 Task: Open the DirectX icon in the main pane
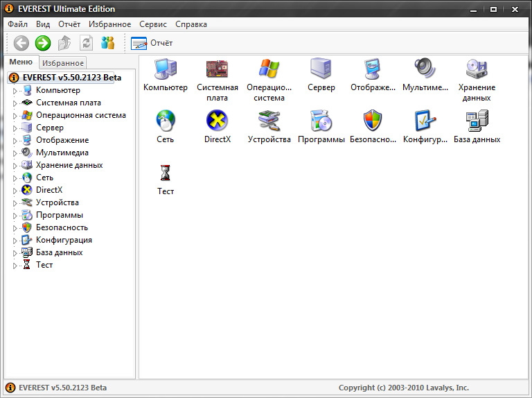(x=217, y=121)
